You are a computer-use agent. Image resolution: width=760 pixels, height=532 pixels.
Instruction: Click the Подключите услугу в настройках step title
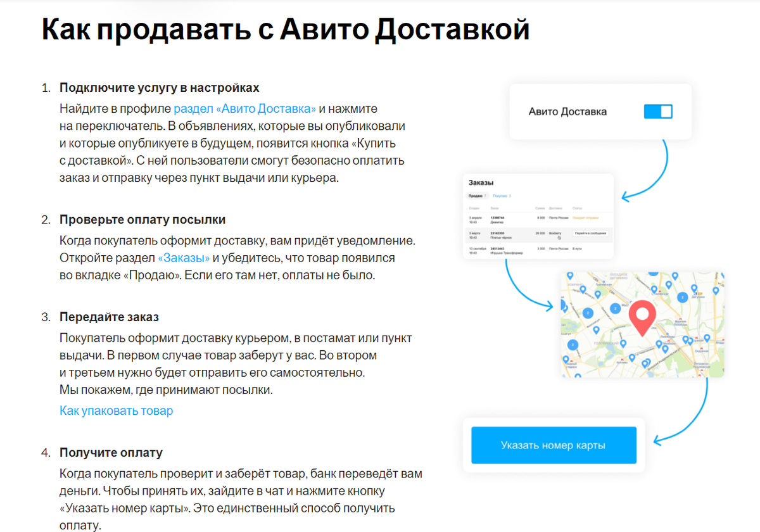click(x=160, y=88)
